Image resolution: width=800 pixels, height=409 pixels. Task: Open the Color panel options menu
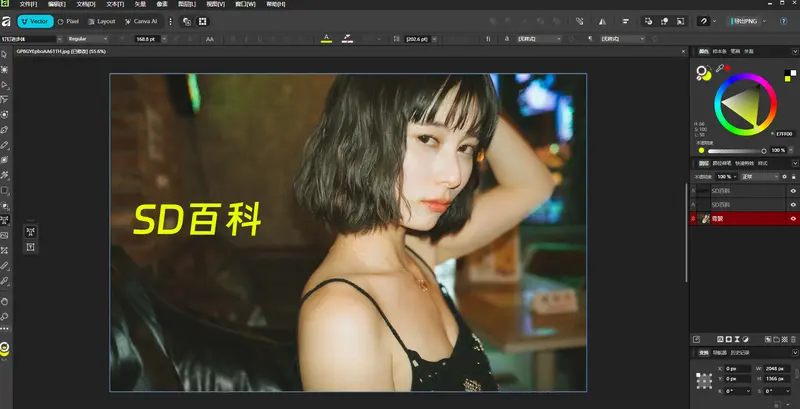[x=795, y=52]
